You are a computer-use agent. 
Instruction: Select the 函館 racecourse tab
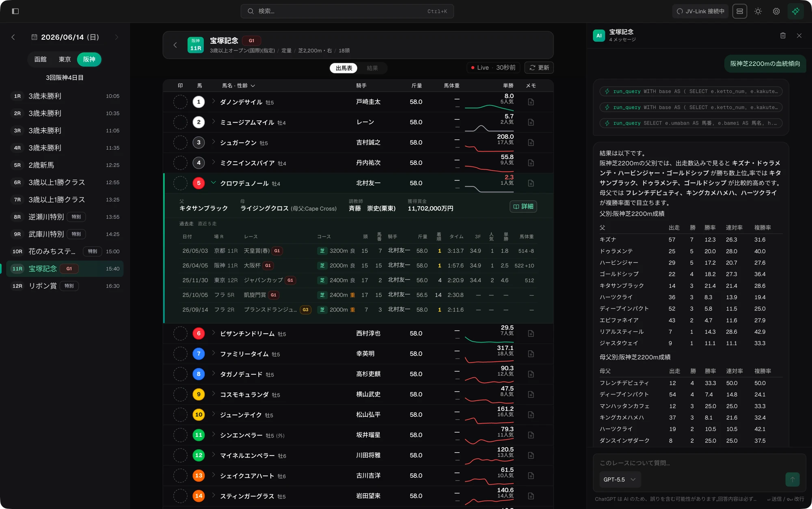tap(40, 59)
